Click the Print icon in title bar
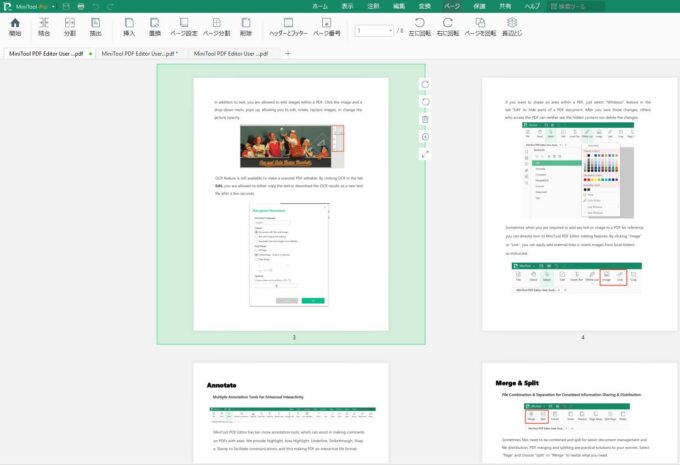 (81, 7)
